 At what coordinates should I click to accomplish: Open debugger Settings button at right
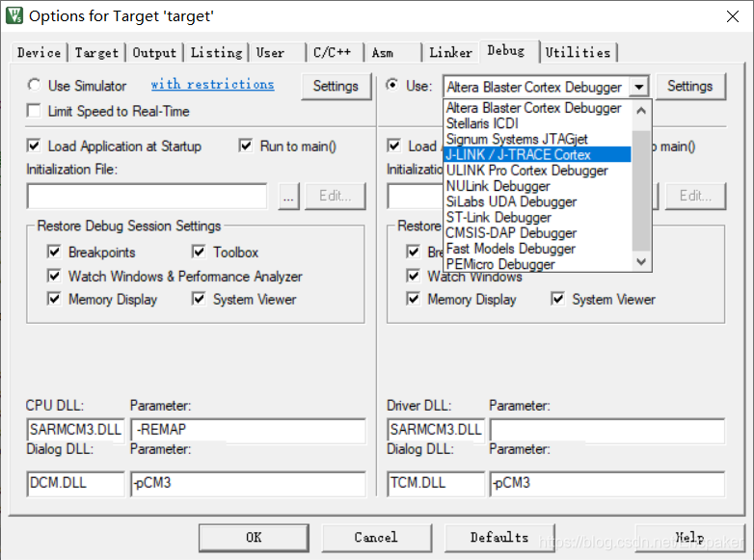click(690, 86)
